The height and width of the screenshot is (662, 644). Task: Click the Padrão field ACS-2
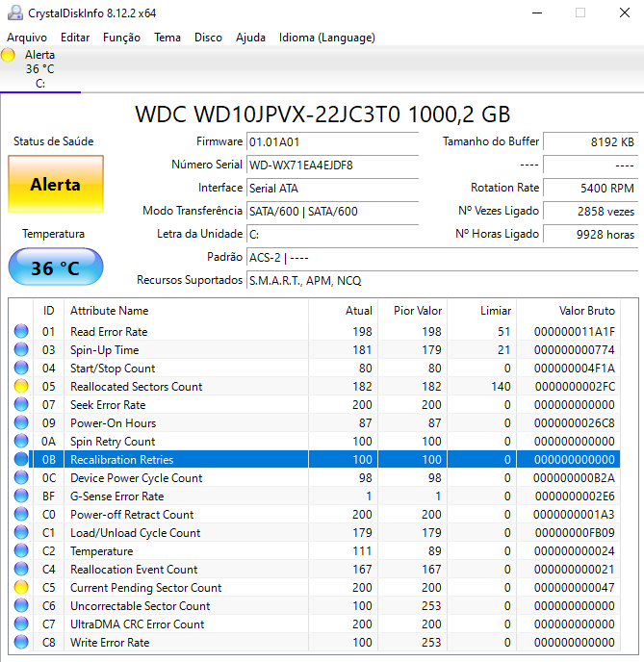(x=442, y=258)
